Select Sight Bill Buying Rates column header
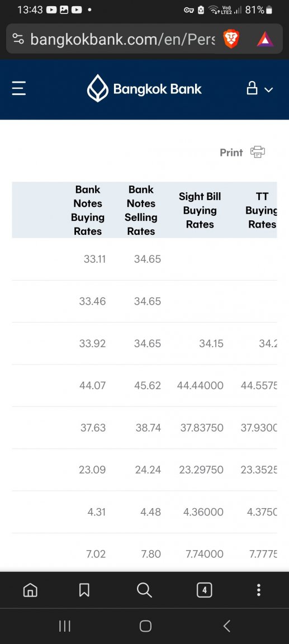This screenshot has height=644, width=289. [200, 210]
